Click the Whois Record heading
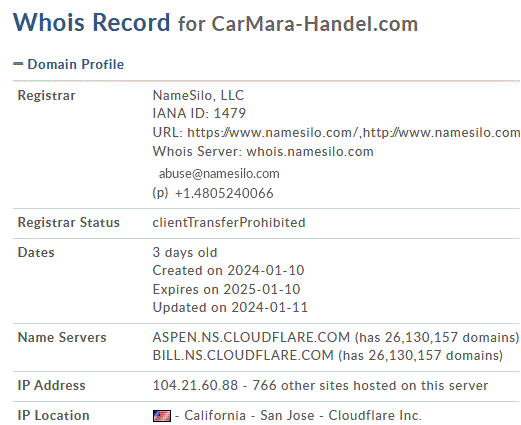This screenshot has width=521, height=425. tap(92, 22)
